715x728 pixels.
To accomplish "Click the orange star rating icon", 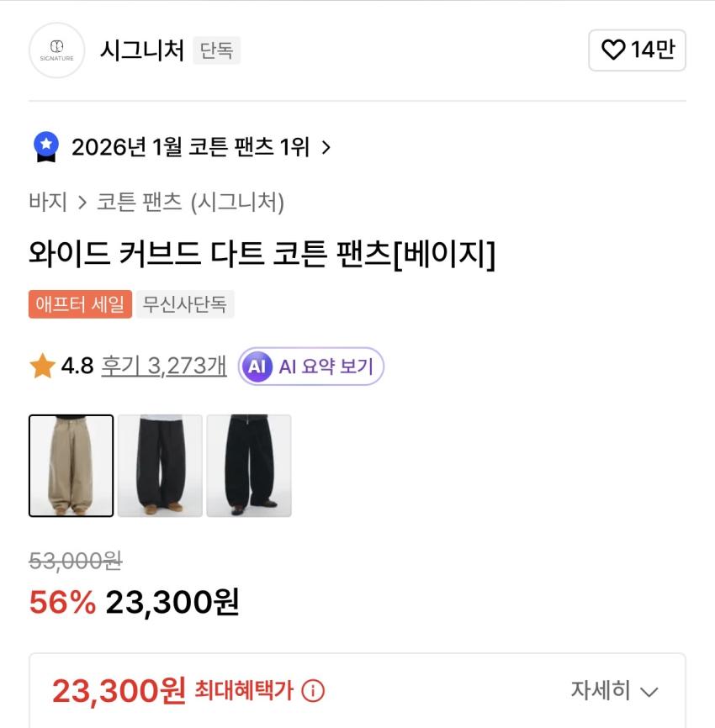I will tap(42, 367).
